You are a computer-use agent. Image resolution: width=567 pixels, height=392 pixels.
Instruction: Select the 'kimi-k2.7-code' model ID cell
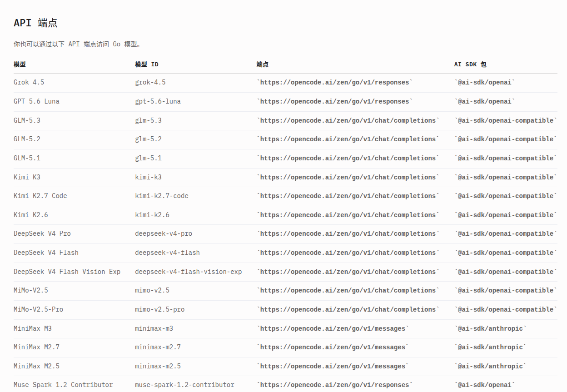[x=162, y=196]
